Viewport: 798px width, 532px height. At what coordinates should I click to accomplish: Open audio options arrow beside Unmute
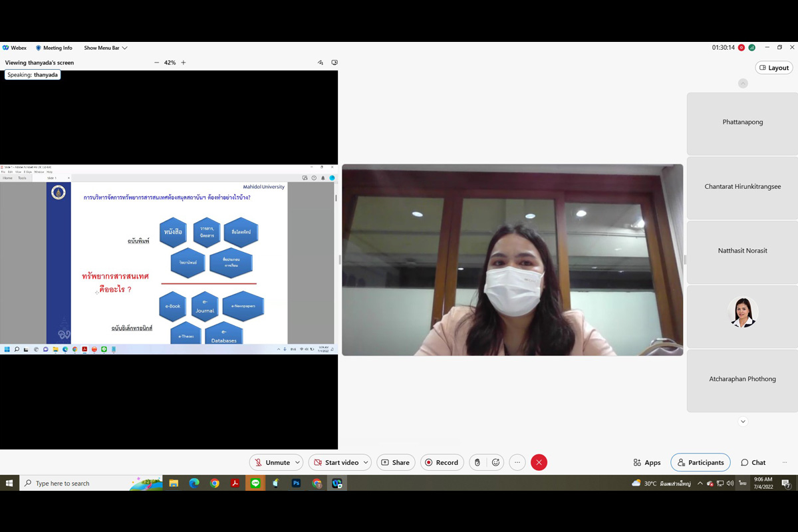coord(298,462)
